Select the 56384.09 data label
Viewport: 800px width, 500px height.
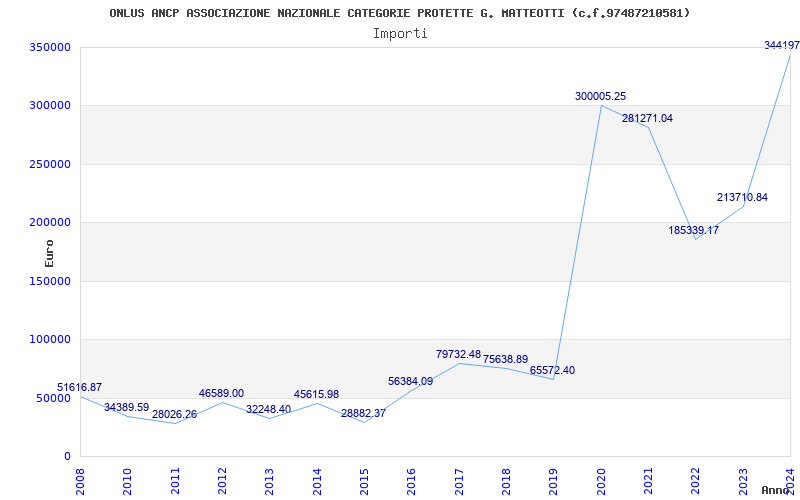[411, 381]
